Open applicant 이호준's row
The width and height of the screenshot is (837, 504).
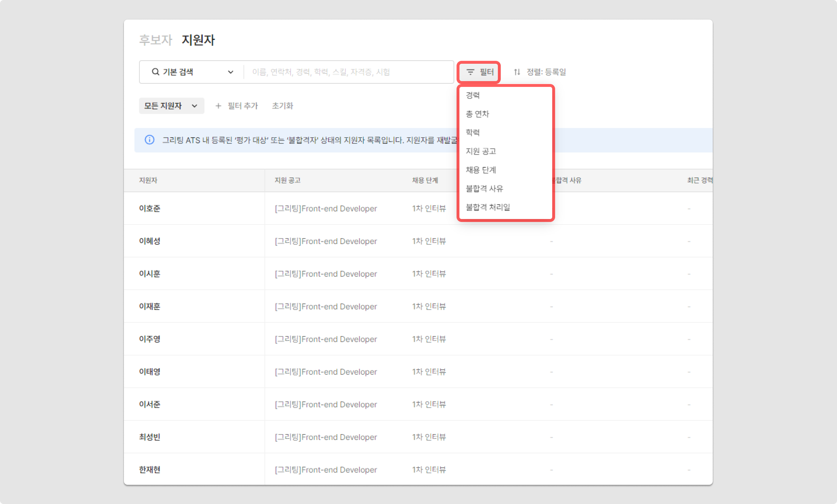(x=150, y=209)
